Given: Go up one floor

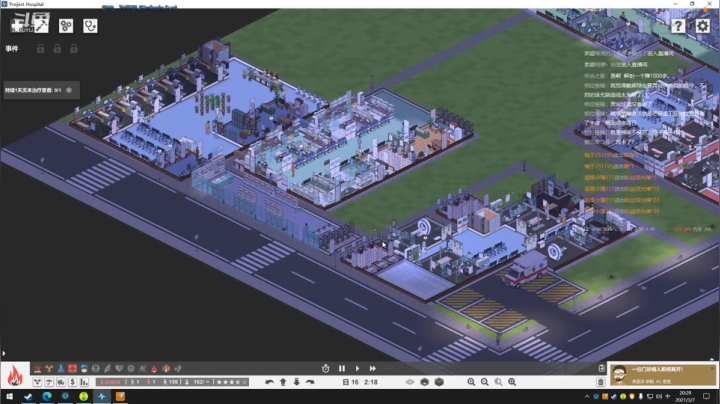Looking at the screenshot, I should [283, 382].
